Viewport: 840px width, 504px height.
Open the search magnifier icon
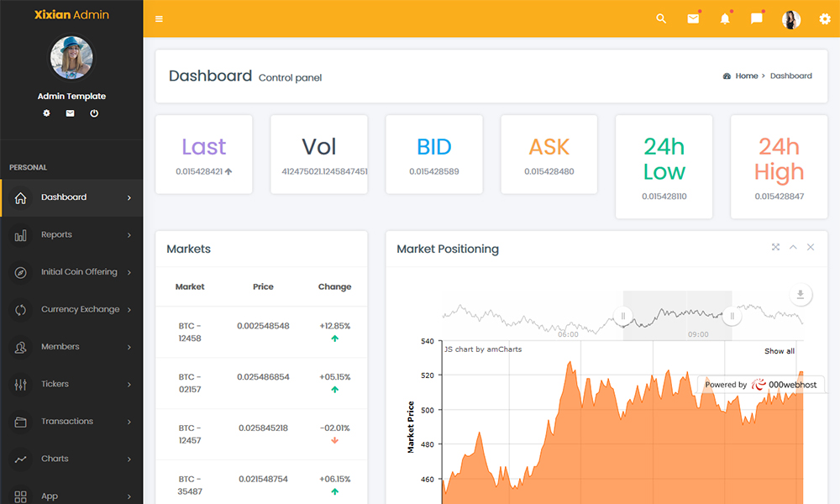click(661, 19)
